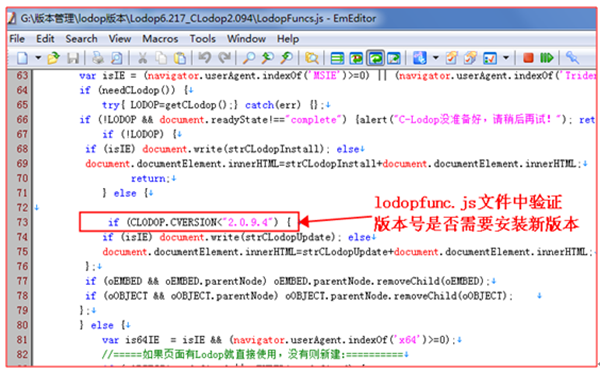This screenshot has height=372, width=600.
Task: Select the No Wrap toolbar icon
Action: [337, 58]
